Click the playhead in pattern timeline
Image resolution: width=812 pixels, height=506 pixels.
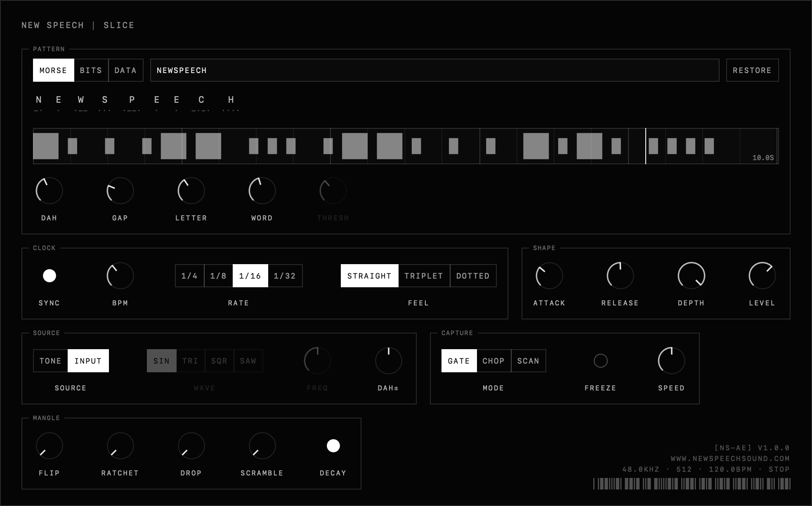pos(646,146)
